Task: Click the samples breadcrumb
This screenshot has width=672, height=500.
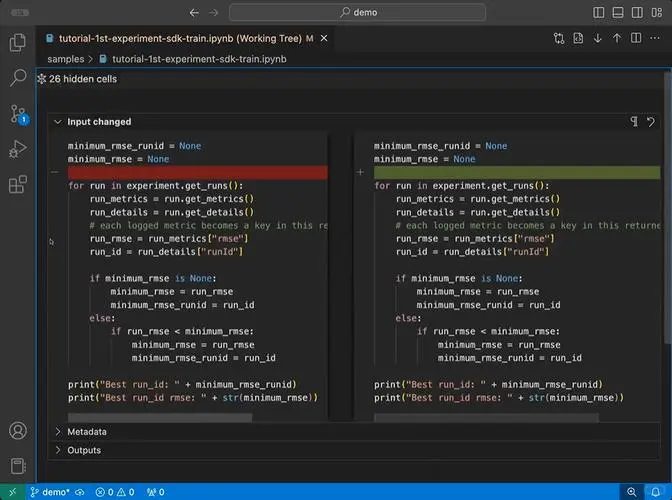Action: click(x=66, y=59)
